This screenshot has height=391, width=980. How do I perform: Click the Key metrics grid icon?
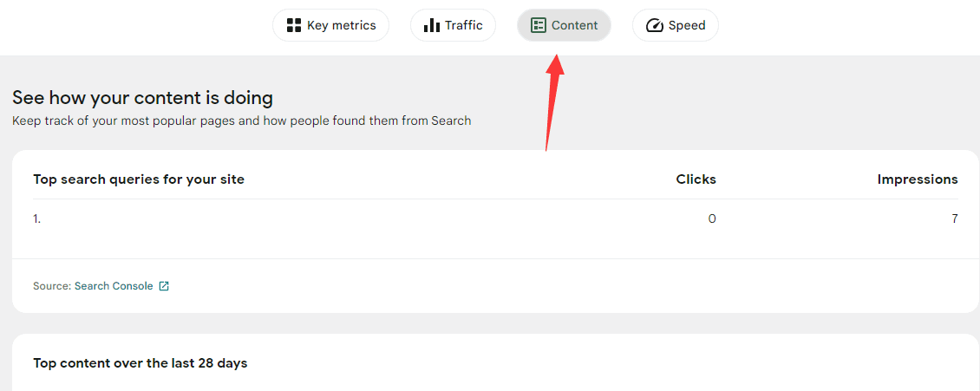click(294, 25)
